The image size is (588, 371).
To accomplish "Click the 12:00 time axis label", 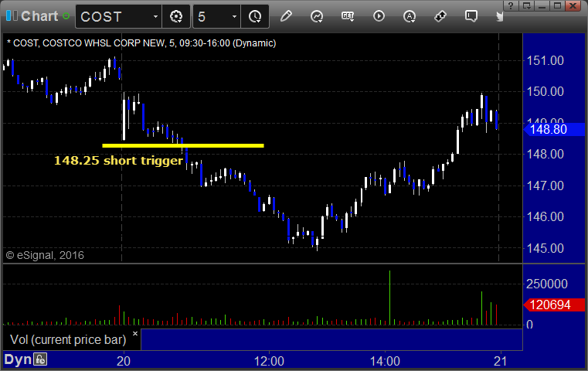I will [269, 361].
